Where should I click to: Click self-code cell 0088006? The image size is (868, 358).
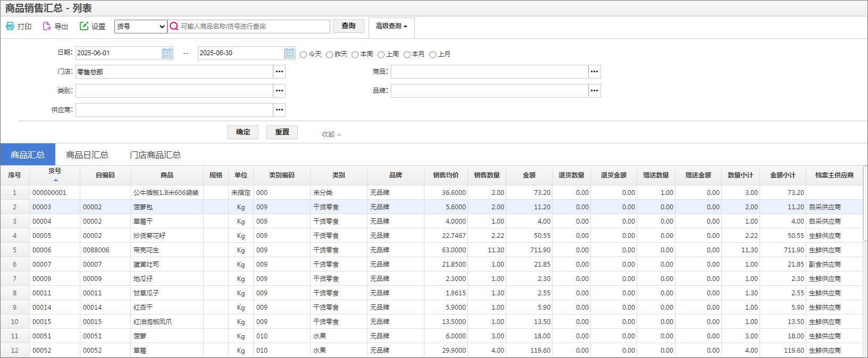pyautogui.click(x=105, y=250)
